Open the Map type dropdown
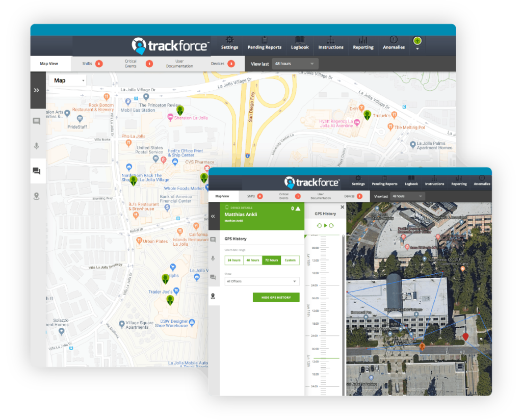The height and width of the screenshot is (420, 522). tap(68, 80)
